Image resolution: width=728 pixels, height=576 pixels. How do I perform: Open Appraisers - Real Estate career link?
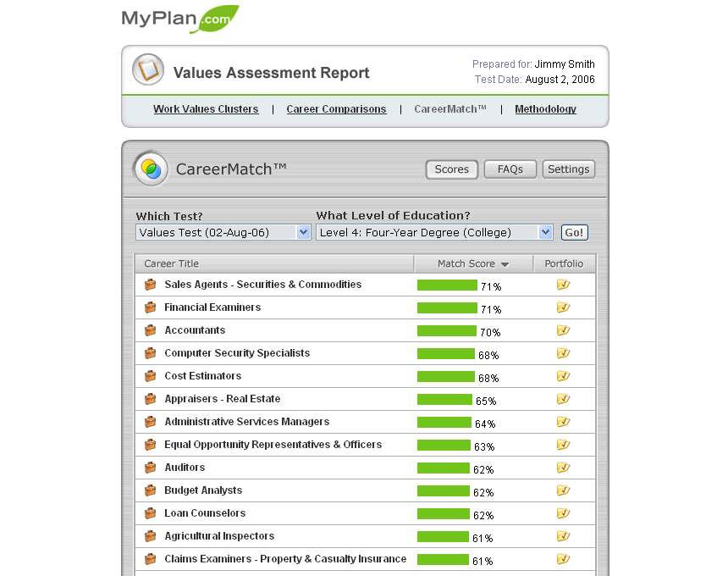(223, 399)
